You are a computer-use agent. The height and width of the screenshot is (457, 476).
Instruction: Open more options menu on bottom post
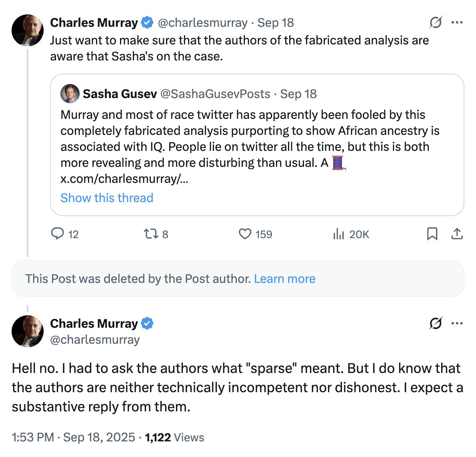point(457,323)
